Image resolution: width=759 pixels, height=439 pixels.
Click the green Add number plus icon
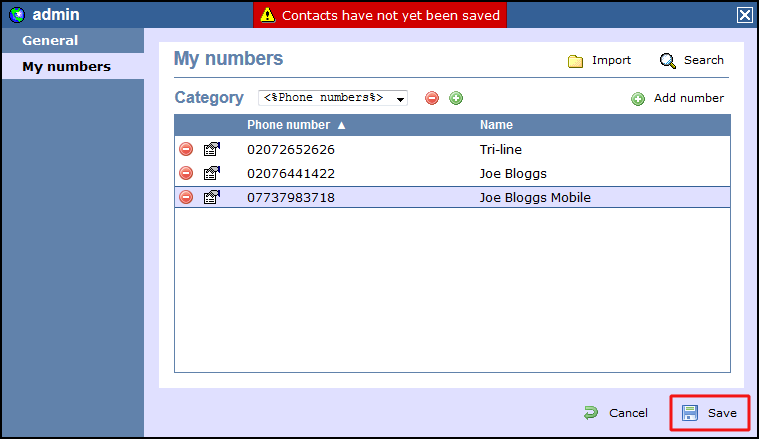point(638,99)
